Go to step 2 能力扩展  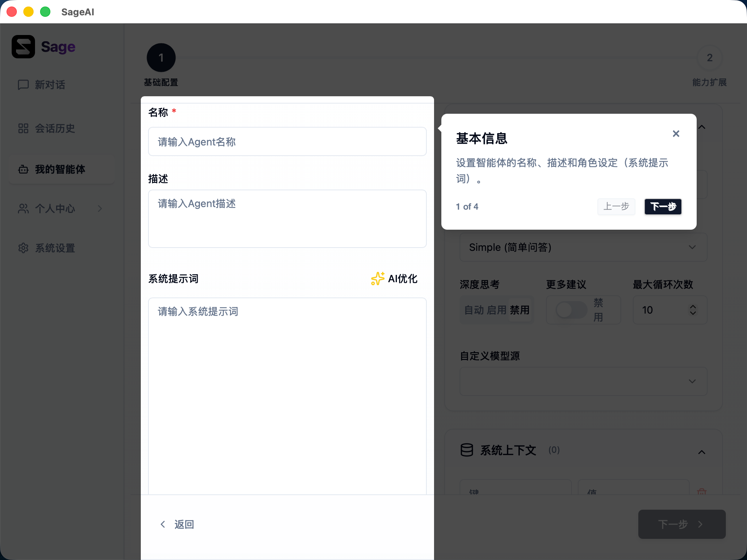pyautogui.click(x=709, y=58)
